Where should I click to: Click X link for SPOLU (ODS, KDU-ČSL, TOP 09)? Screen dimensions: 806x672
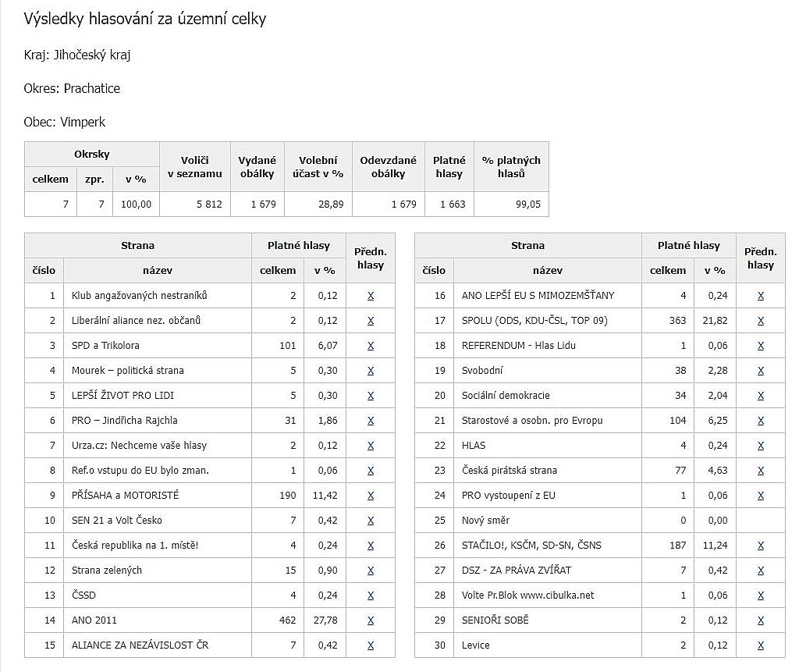761,321
